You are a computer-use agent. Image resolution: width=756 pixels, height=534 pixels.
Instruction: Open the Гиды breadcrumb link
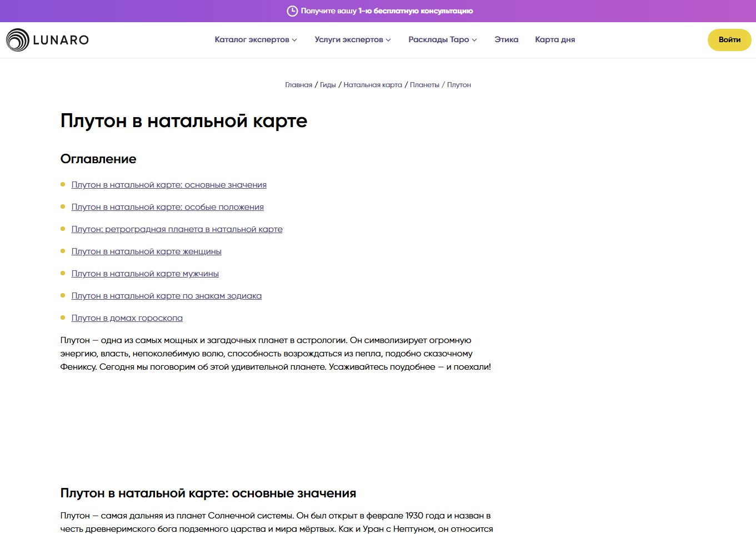(x=328, y=85)
